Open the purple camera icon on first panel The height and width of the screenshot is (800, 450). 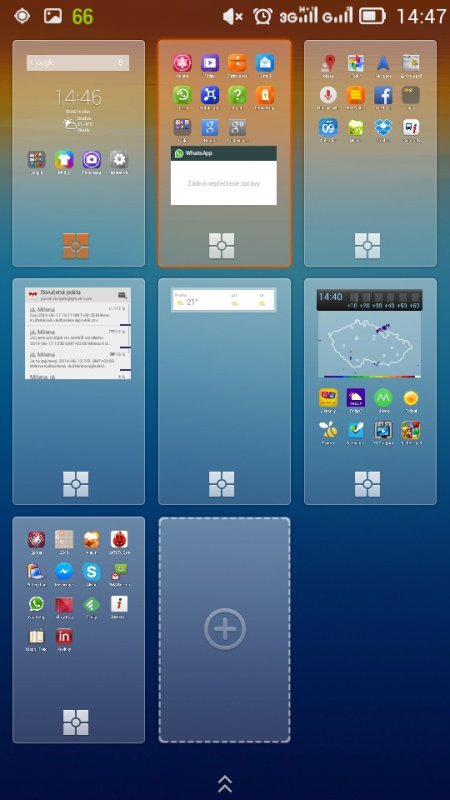point(91,160)
